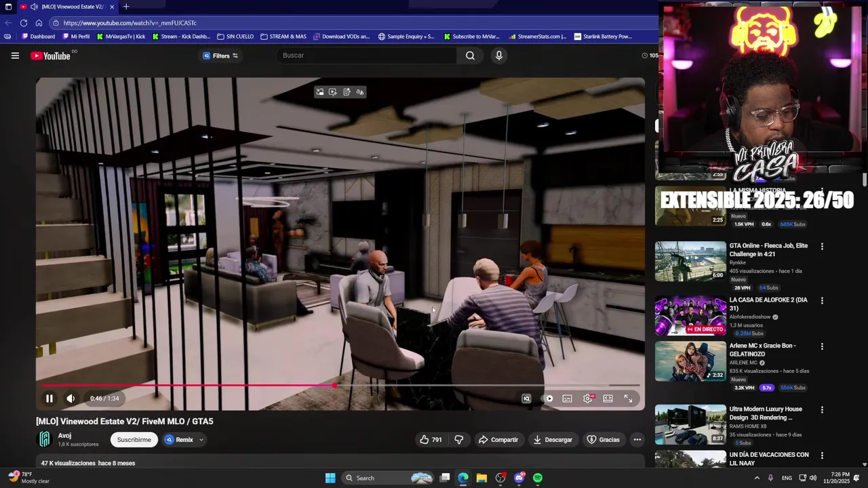Open Arlene MC x Gracie Bon video title
The height and width of the screenshot is (488, 868).
click(762, 350)
